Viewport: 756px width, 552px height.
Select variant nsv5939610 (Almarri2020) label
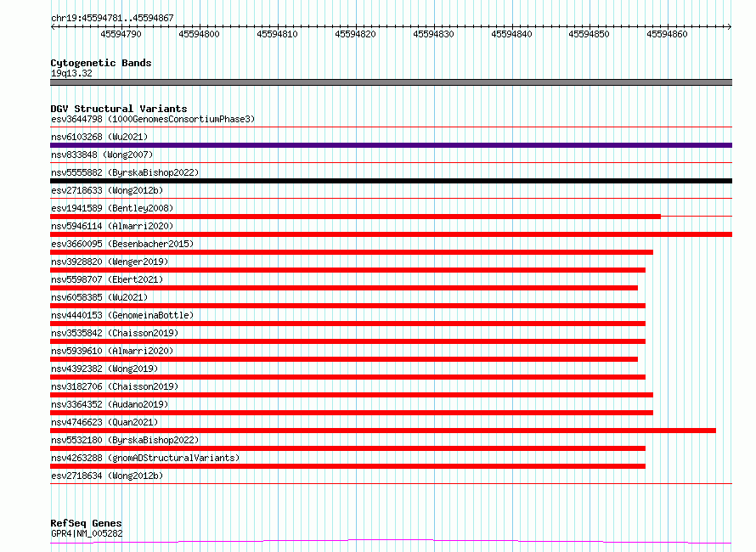pos(112,351)
